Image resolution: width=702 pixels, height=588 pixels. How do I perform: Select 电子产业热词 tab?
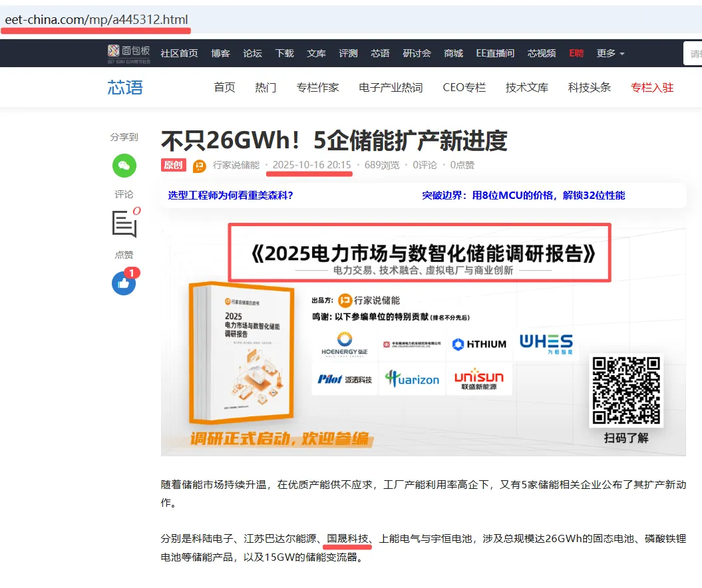click(391, 87)
